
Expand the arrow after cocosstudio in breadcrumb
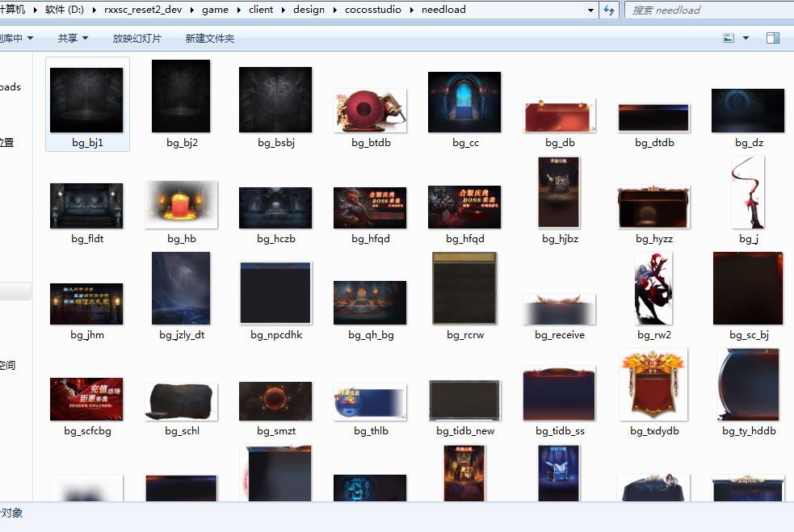411,10
